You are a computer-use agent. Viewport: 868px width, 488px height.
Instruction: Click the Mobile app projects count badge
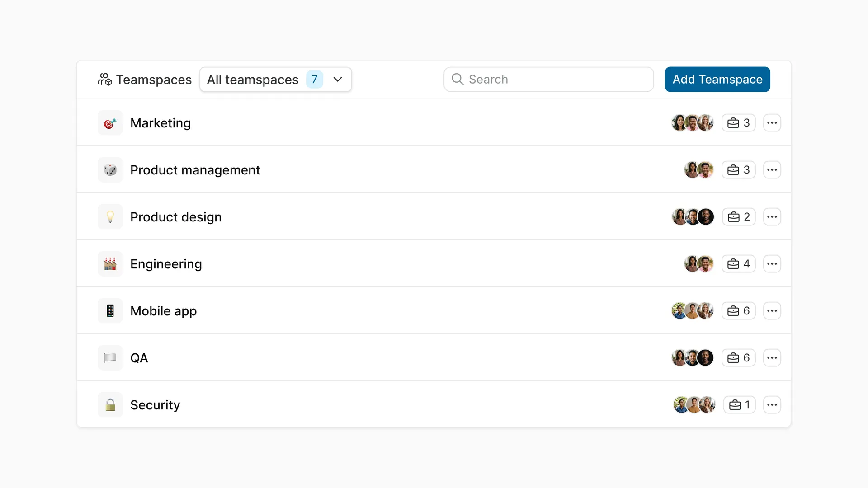738,311
